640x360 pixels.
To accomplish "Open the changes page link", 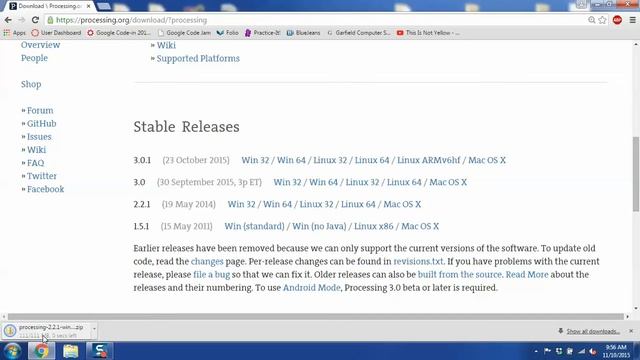I will point(207,261).
